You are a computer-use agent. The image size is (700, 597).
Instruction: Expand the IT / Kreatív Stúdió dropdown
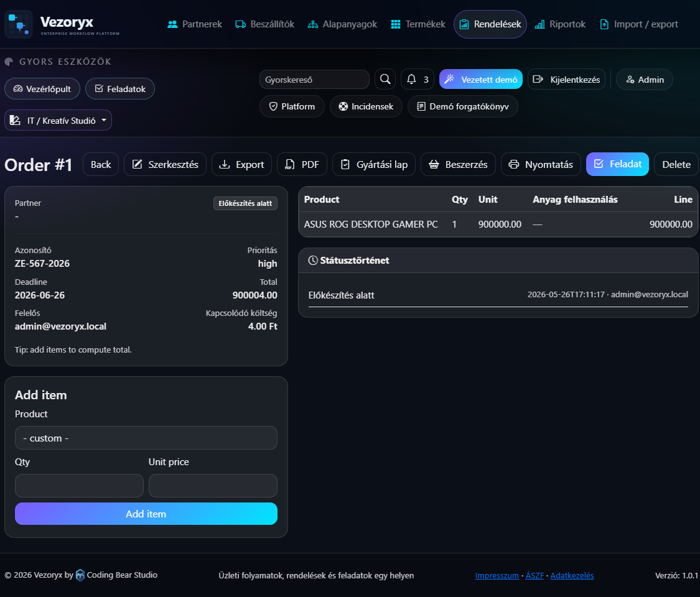coord(58,120)
